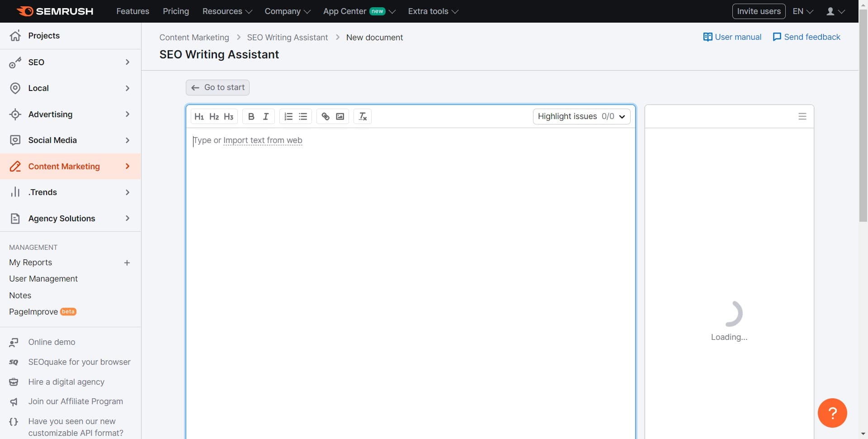Toggle bold text formatting
868x439 pixels.
pos(251,117)
